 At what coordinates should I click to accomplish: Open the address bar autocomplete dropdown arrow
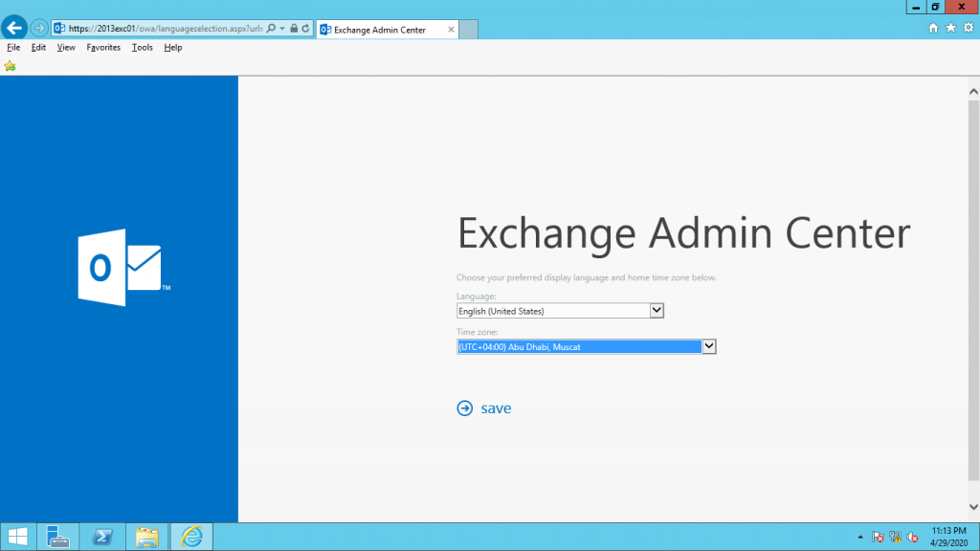click(282, 28)
